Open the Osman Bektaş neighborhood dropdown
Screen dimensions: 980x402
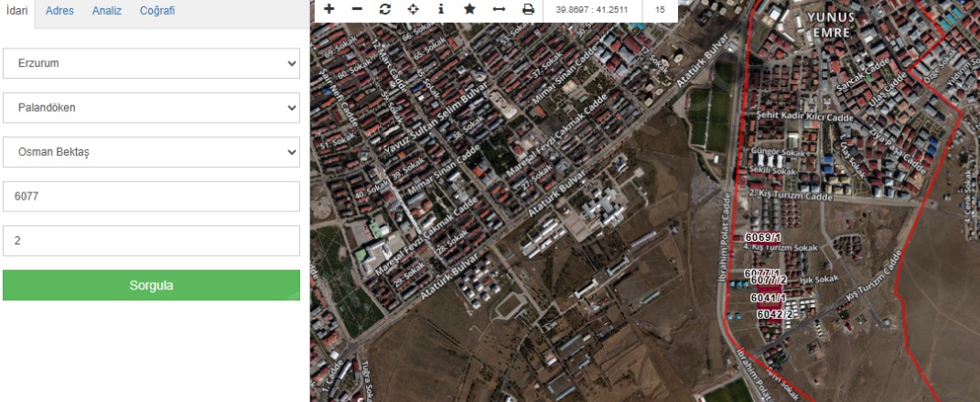pyautogui.click(x=152, y=152)
